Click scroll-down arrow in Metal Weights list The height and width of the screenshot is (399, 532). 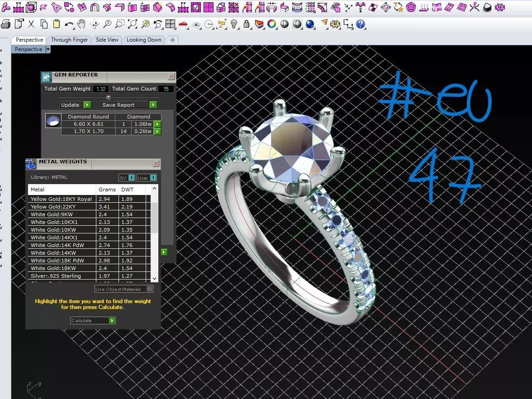(x=154, y=278)
